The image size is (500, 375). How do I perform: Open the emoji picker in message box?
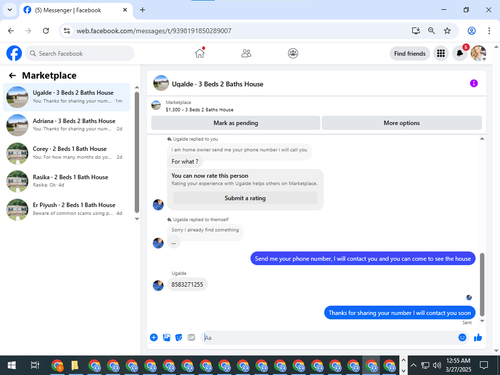[x=462, y=337]
